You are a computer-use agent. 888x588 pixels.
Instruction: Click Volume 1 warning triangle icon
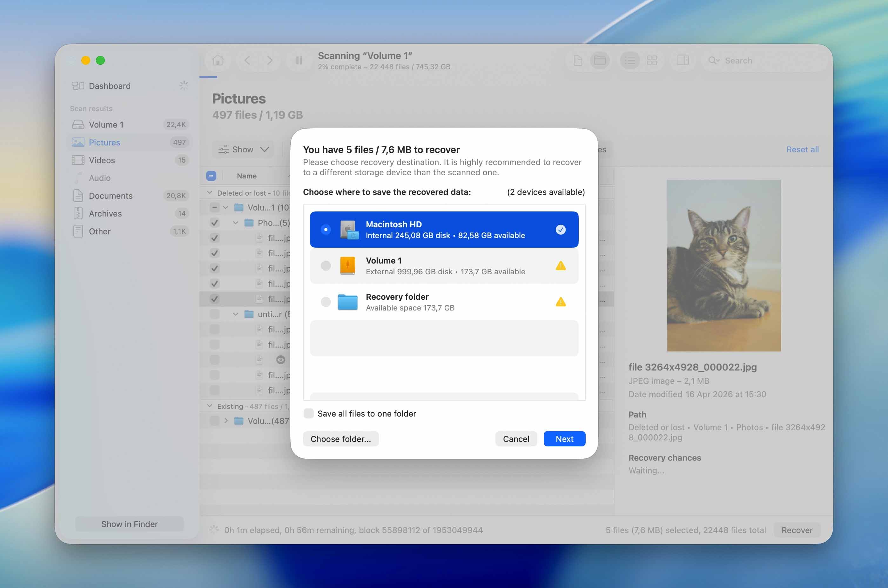click(561, 265)
